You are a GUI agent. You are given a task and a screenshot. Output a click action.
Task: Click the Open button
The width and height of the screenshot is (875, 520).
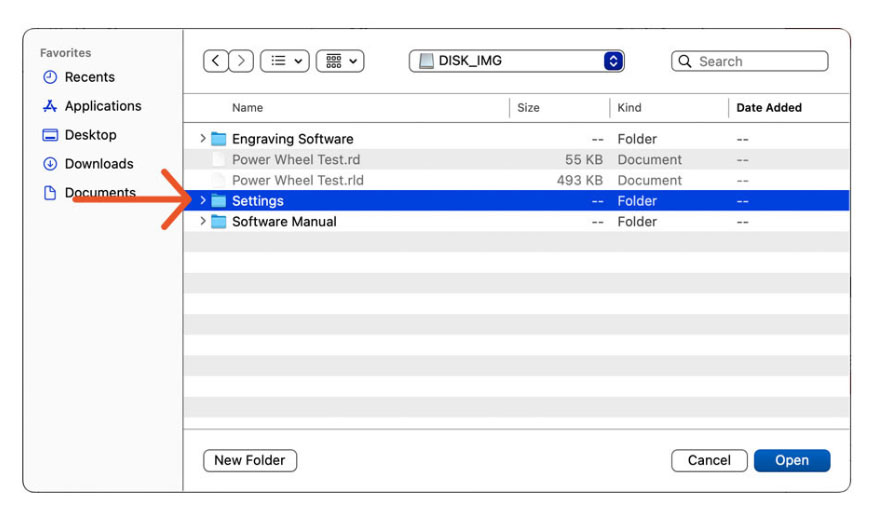tap(792, 460)
